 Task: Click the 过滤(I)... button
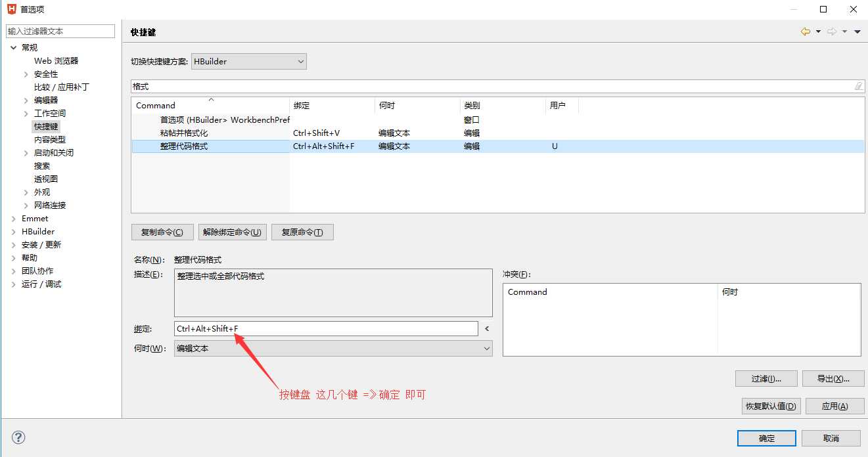pos(766,378)
